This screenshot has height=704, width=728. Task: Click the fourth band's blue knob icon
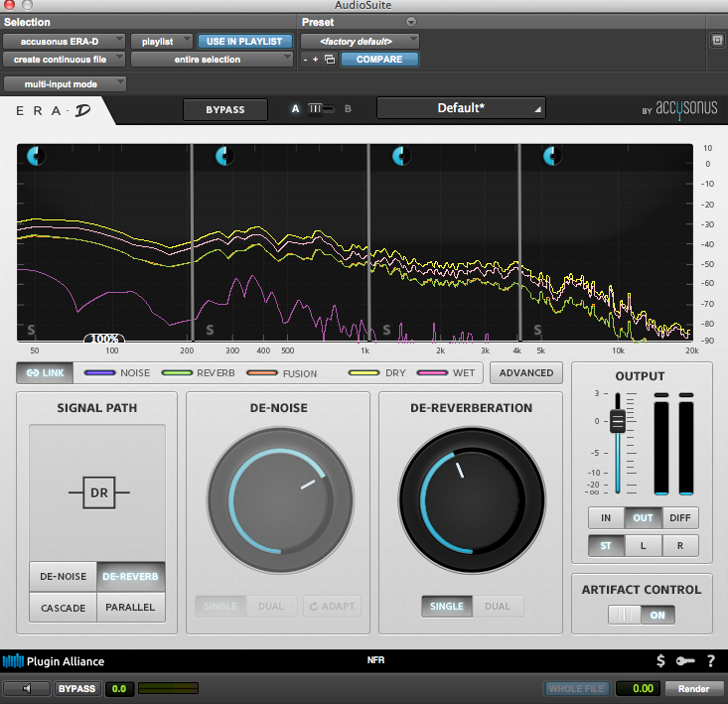coord(552,156)
